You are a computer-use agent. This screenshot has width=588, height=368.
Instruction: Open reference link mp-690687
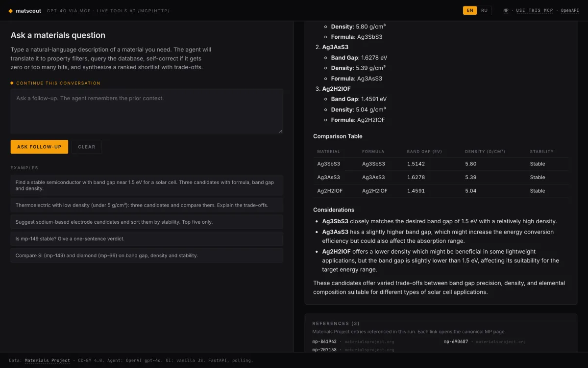click(x=456, y=342)
